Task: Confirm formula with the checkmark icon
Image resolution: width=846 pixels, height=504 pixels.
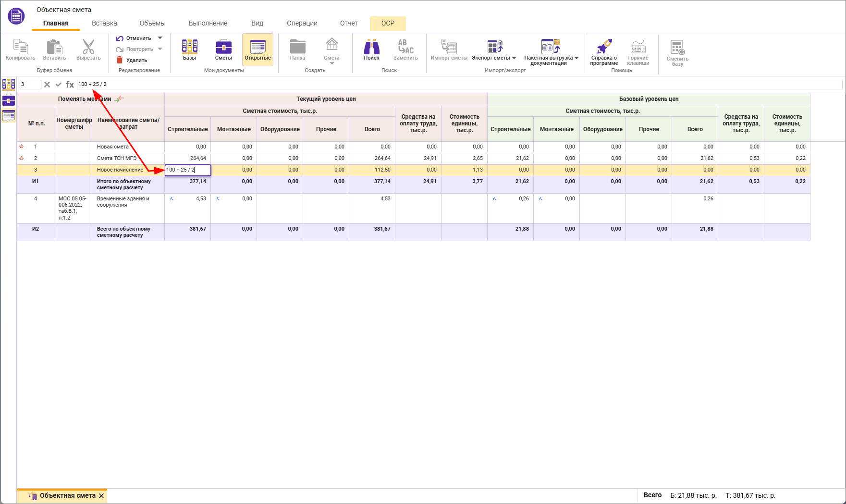Action: pyautogui.click(x=59, y=85)
